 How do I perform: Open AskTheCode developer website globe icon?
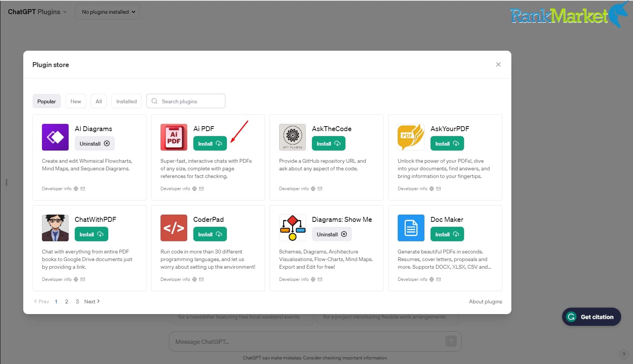point(313,189)
